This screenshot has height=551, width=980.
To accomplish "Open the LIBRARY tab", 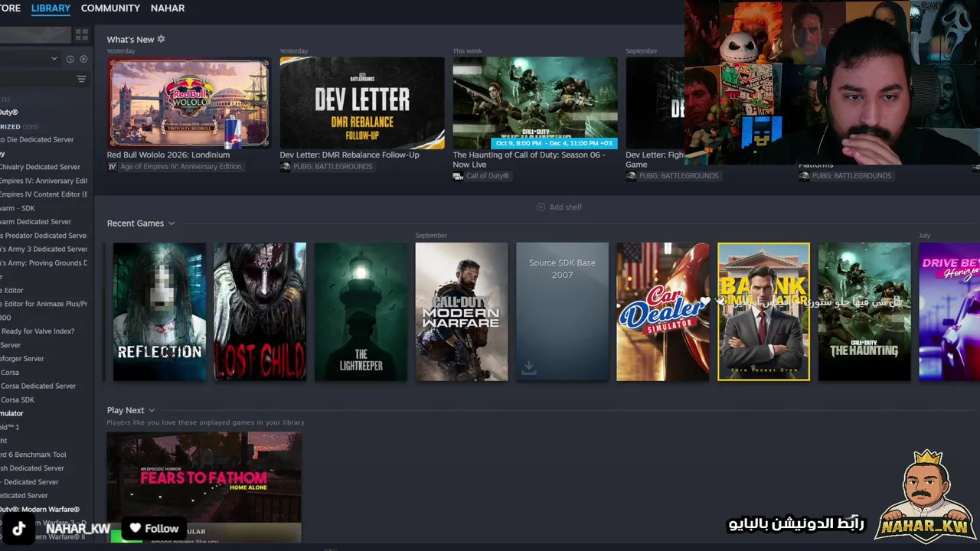I will click(51, 8).
